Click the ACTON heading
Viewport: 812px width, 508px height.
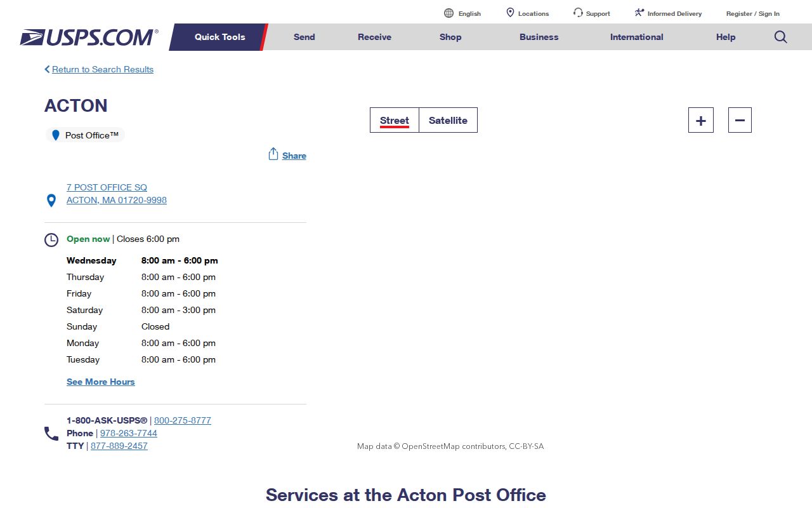(76, 105)
